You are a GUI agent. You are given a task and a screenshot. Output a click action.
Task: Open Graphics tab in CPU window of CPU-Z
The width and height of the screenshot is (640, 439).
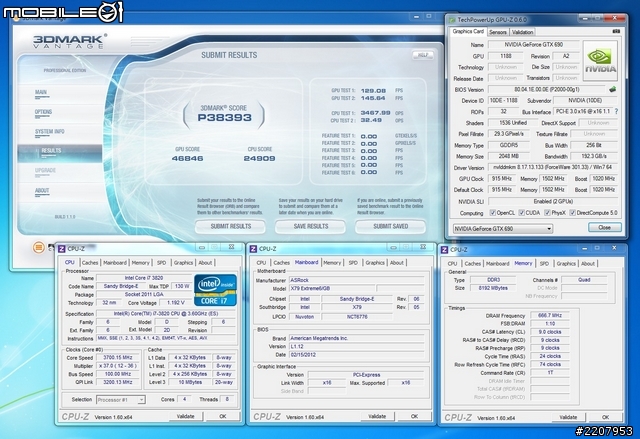click(x=183, y=263)
